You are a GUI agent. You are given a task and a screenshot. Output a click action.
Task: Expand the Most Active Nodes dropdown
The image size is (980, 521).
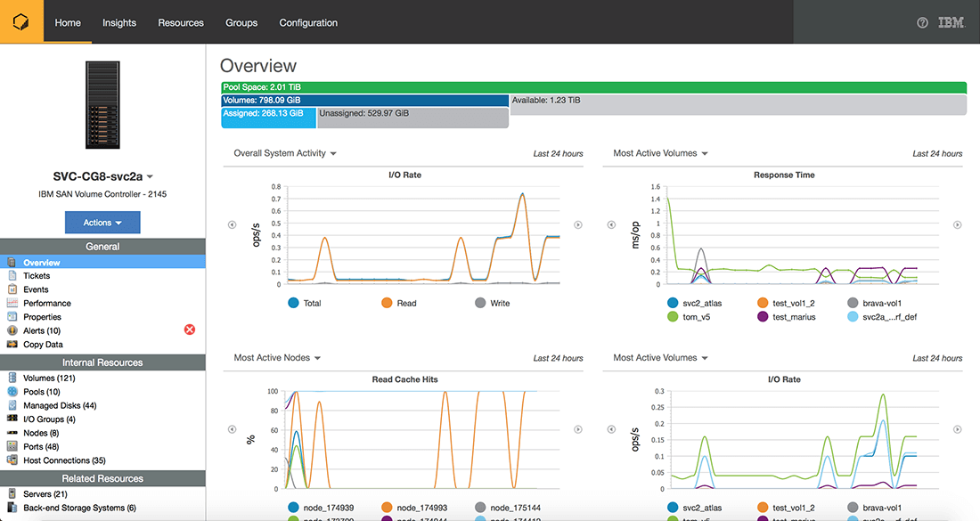tap(277, 358)
